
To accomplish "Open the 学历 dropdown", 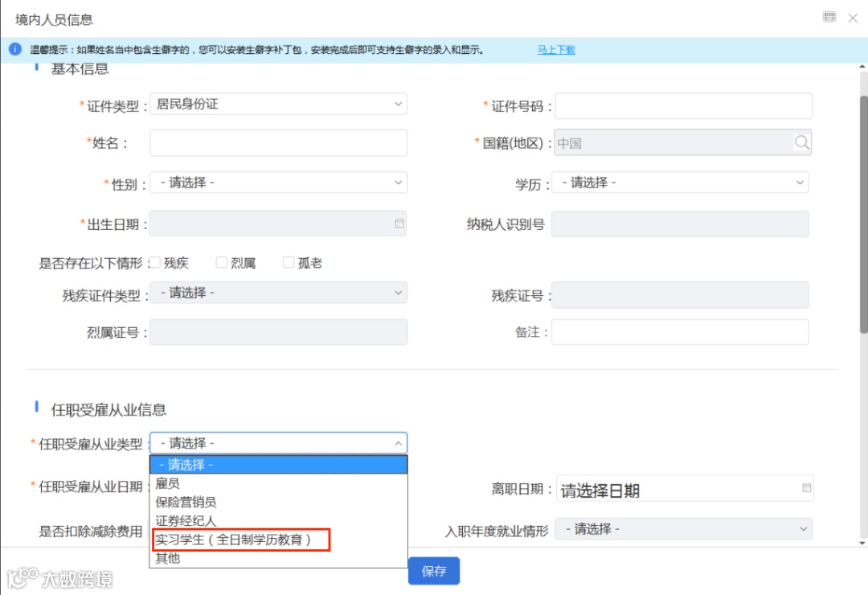I will (681, 183).
